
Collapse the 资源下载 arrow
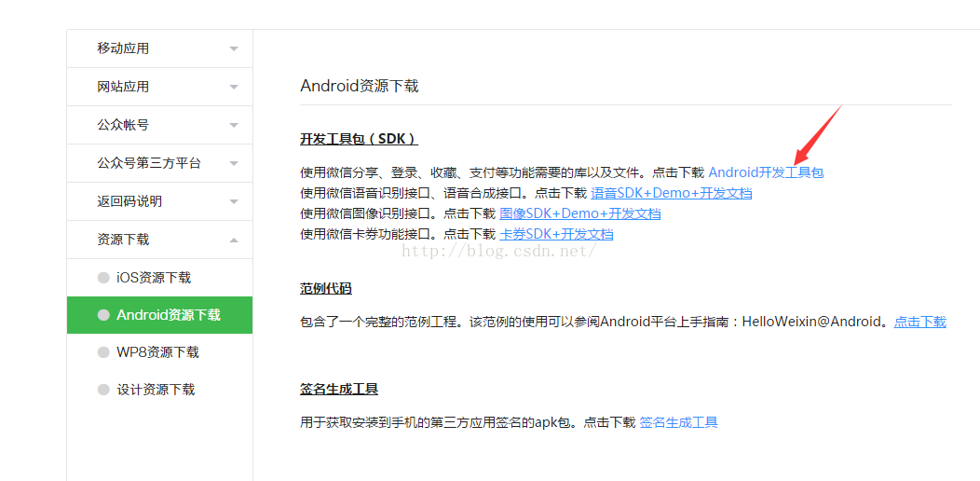[234, 240]
